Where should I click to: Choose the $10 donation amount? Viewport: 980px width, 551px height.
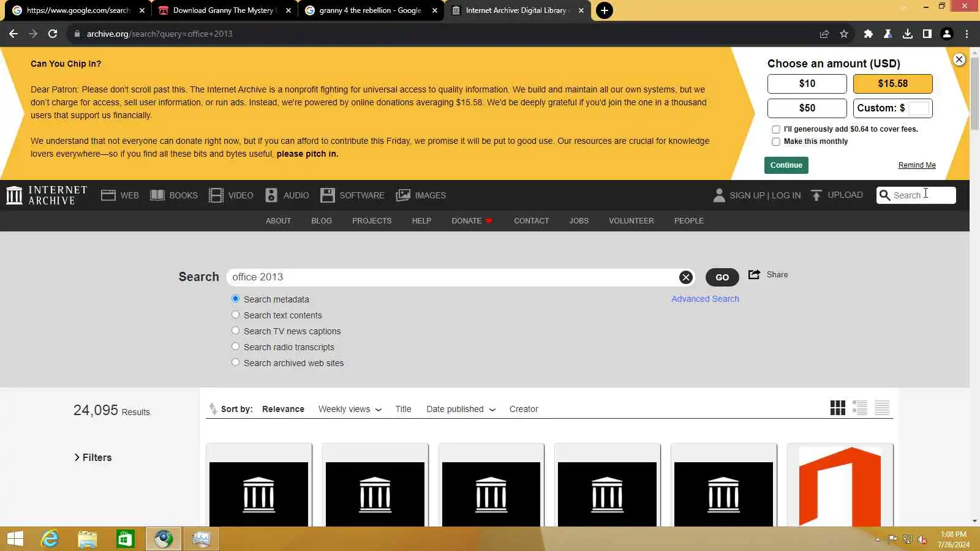tap(807, 84)
